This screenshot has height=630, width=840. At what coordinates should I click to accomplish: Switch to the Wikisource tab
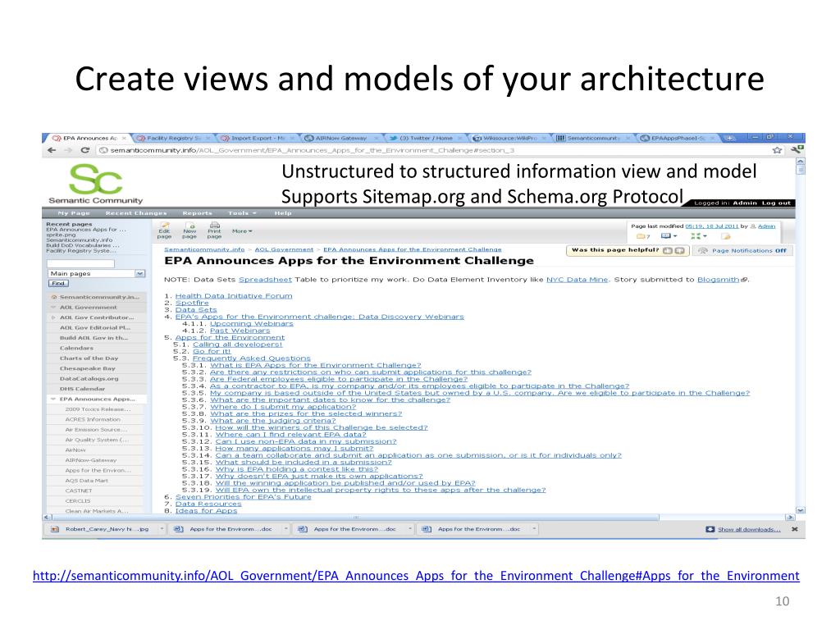pos(509,138)
